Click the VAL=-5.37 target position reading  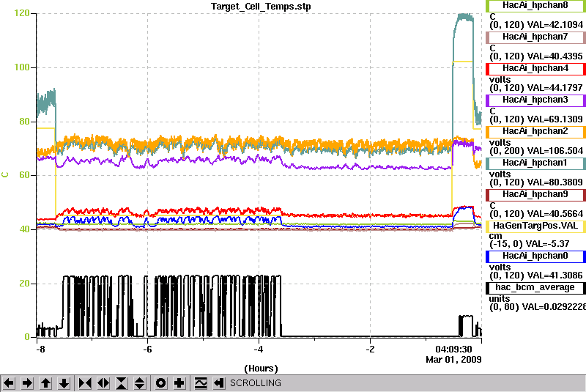547,244
